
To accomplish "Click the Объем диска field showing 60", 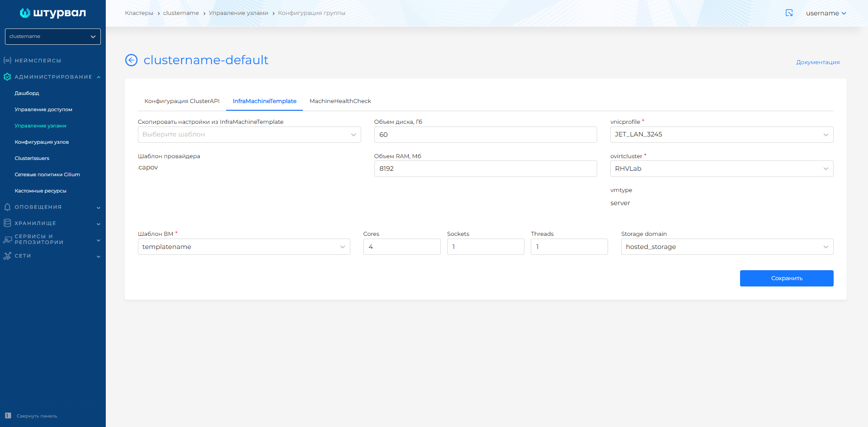I will (486, 135).
